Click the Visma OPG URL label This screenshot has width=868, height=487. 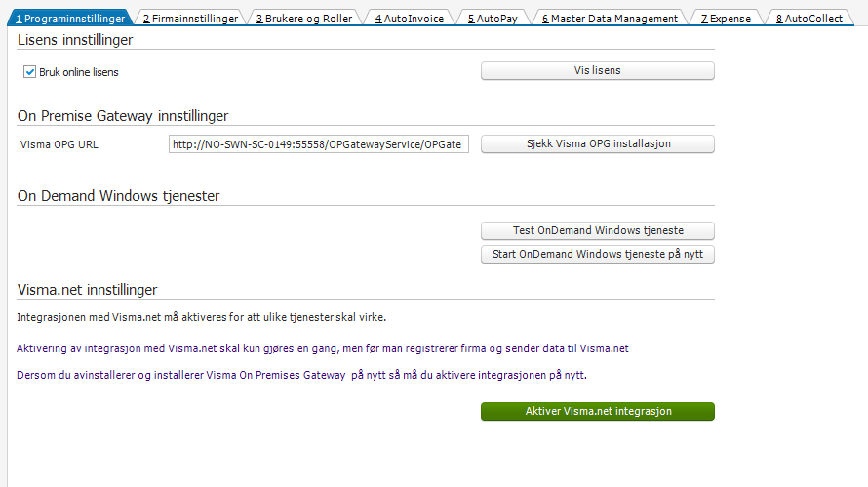[x=59, y=144]
